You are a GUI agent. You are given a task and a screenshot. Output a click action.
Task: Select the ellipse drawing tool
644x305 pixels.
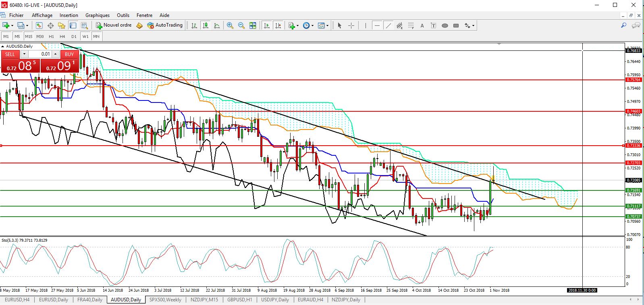[445, 25]
